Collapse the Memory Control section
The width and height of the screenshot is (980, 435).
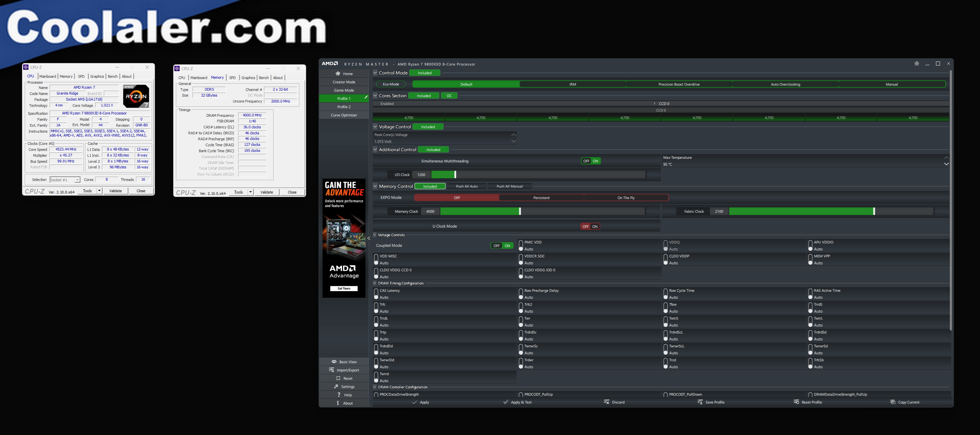[x=375, y=186]
